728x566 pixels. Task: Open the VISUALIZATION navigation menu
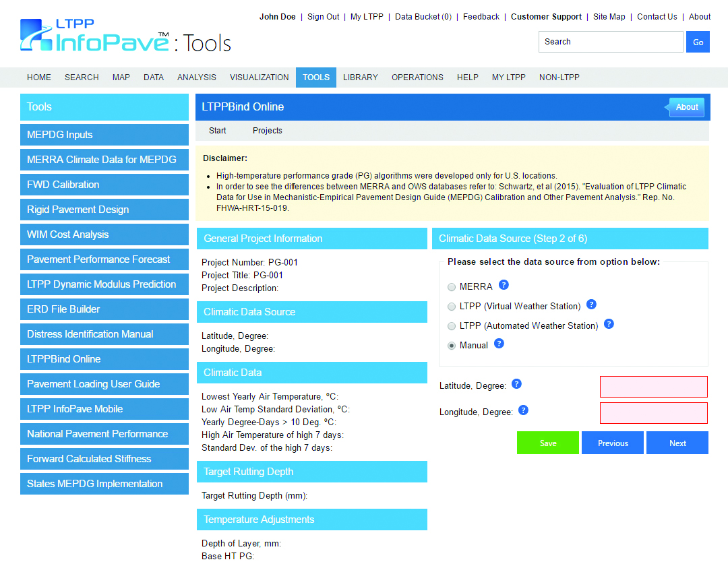tap(259, 77)
